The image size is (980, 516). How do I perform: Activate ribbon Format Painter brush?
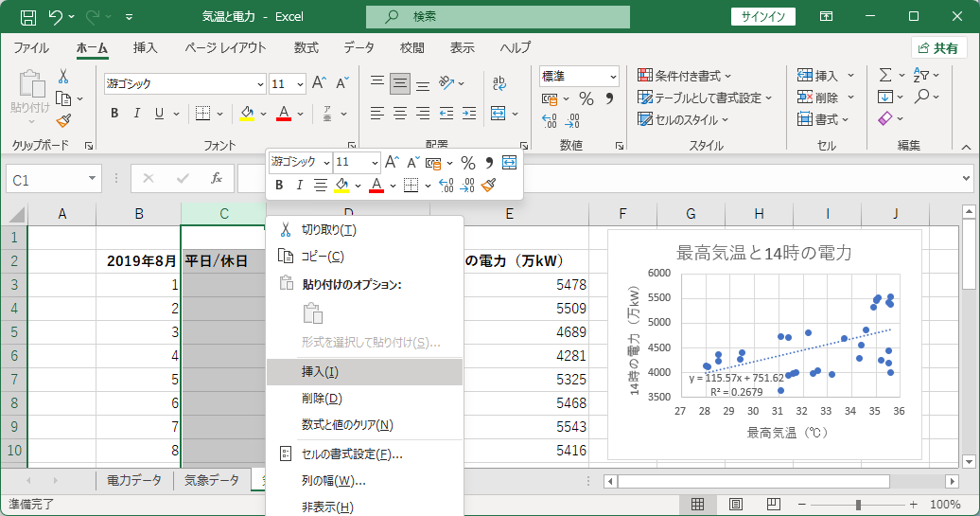click(63, 120)
